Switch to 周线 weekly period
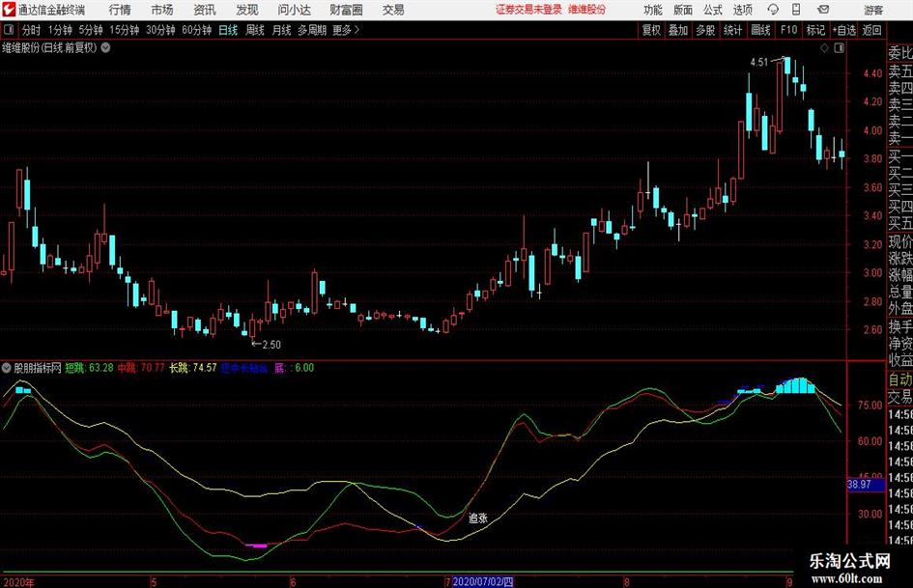 [x=255, y=30]
